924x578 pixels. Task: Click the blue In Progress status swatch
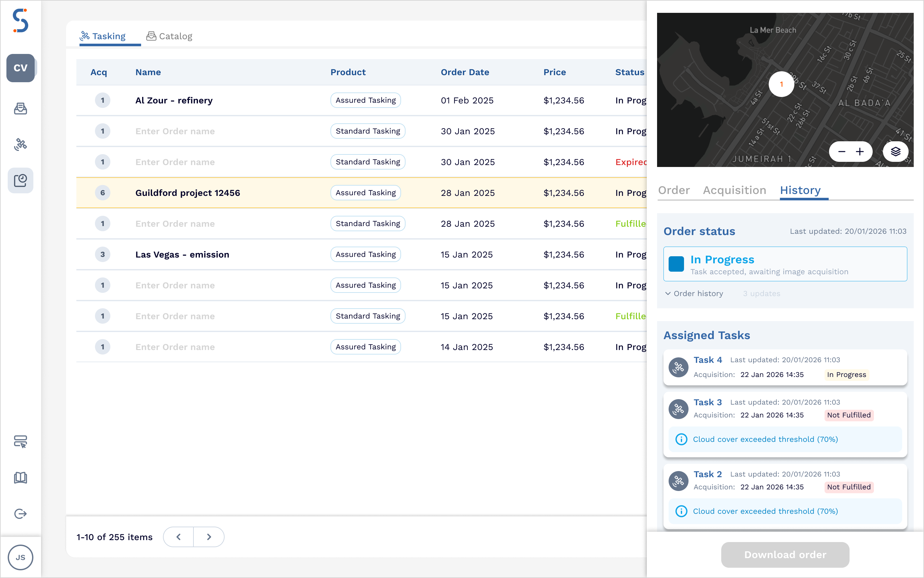(x=676, y=264)
